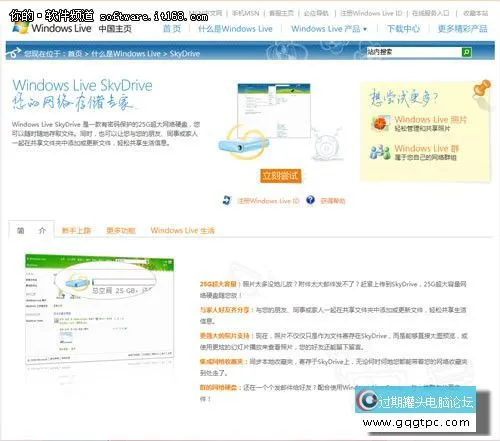This screenshot has width=500, height=441.
Task: Open 下载中心 download center
Action: pyautogui.click(x=403, y=29)
